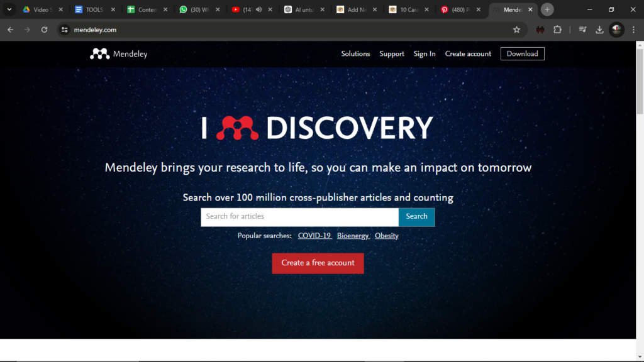Open the Solutions menu in header
Screen dimensions: 644x362
pyautogui.click(x=355, y=54)
